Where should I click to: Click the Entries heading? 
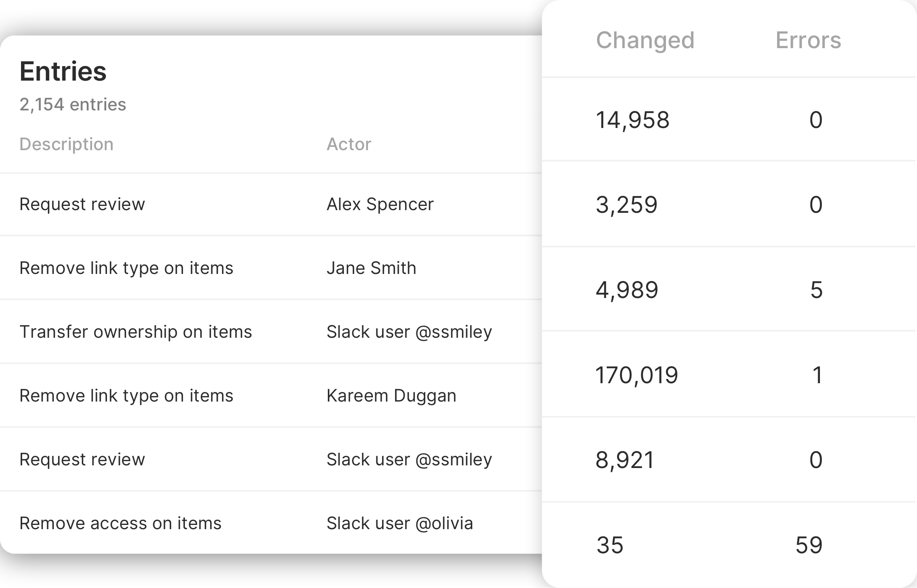[x=63, y=71]
